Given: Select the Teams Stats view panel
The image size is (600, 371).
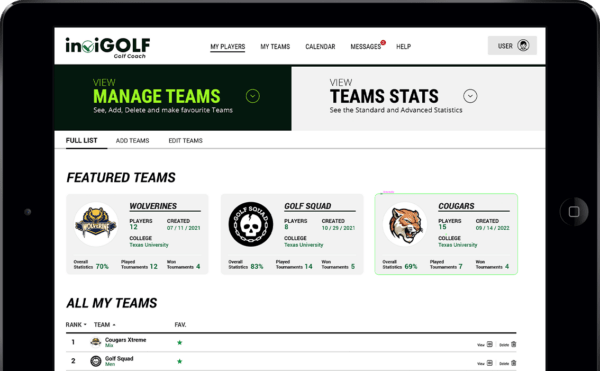Looking at the screenshot, I should coord(418,99).
